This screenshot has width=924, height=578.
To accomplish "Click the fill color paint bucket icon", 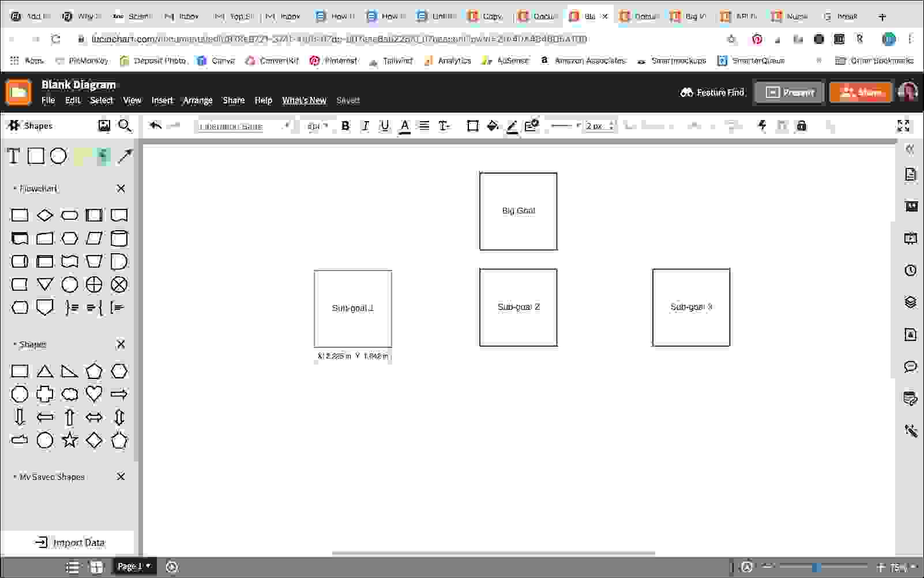I will (492, 126).
